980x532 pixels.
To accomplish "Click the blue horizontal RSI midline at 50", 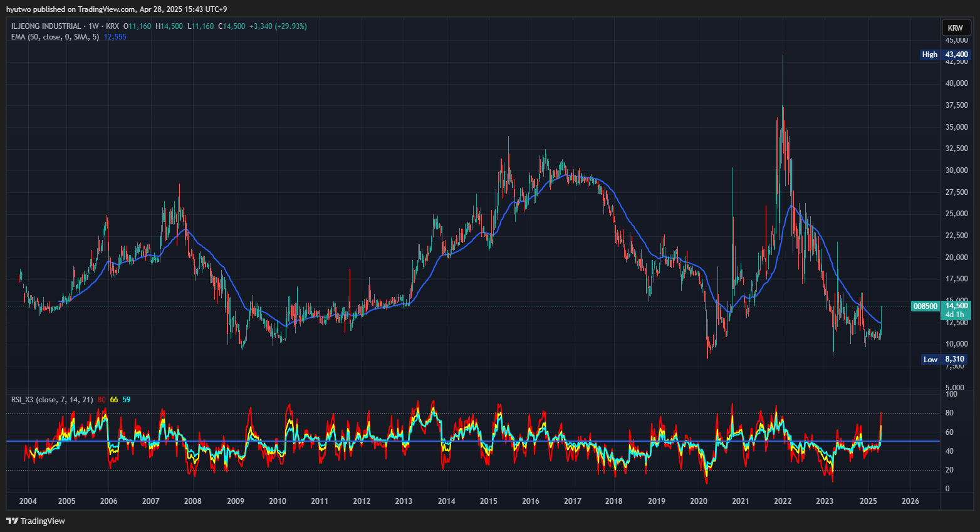I will [x=473, y=441].
